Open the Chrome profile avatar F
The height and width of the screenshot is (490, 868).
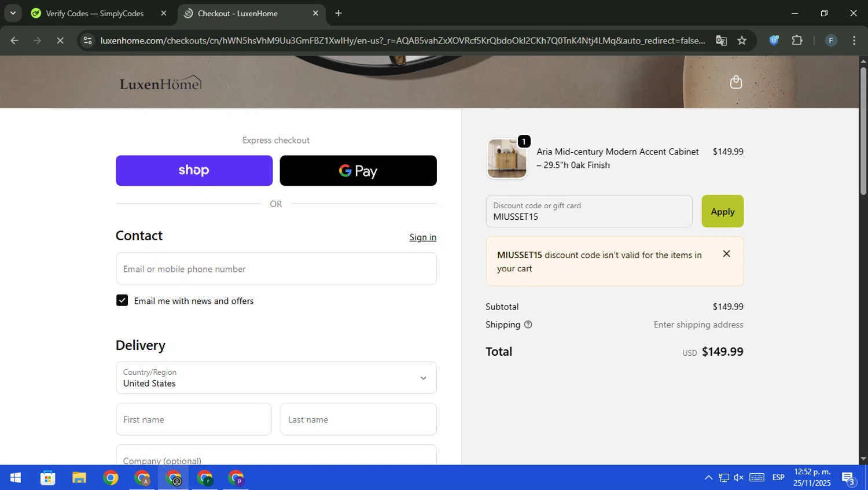(831, 40)
